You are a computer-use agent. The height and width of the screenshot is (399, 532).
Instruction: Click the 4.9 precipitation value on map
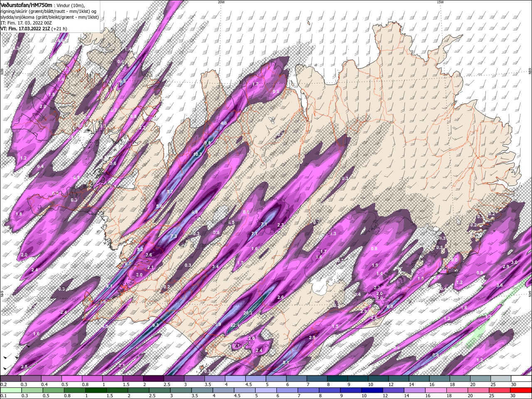(195, 212)
